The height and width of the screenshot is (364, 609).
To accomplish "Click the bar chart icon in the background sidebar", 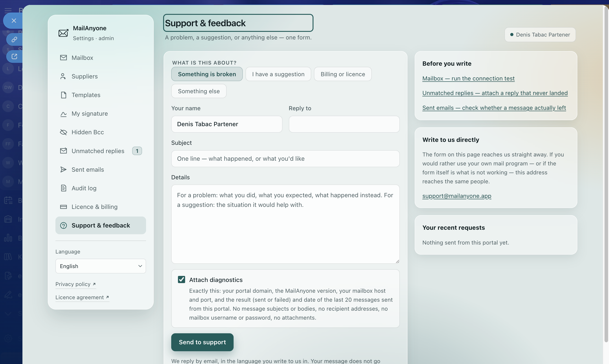I will [8, 238].
